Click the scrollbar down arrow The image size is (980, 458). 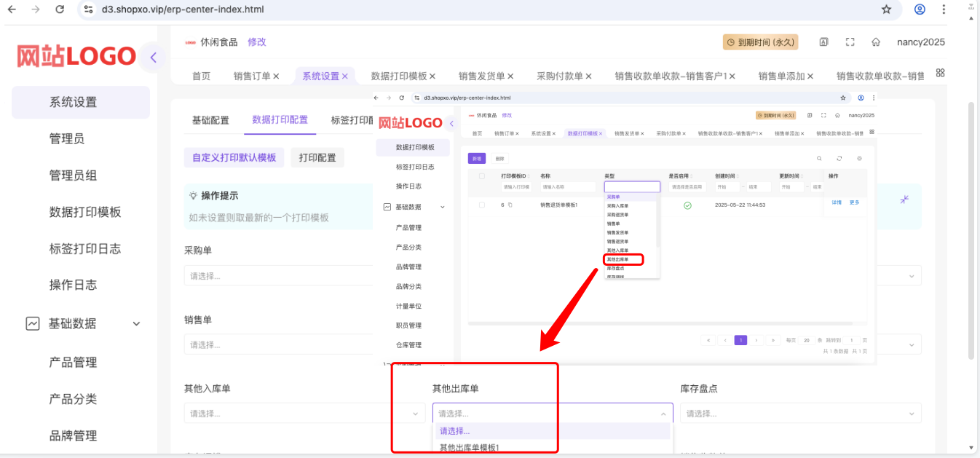[971, 447]
